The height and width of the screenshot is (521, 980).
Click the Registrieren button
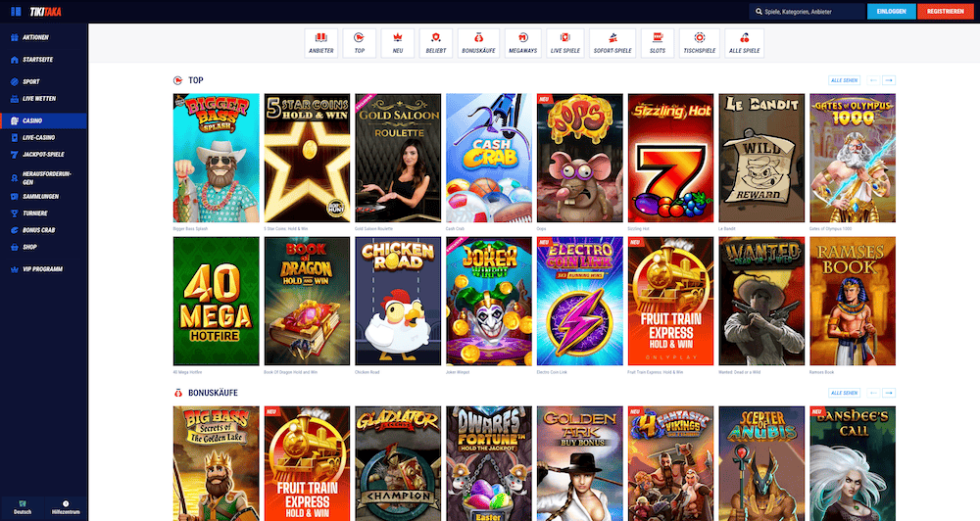pyautogui.click(x=945, y=11)
